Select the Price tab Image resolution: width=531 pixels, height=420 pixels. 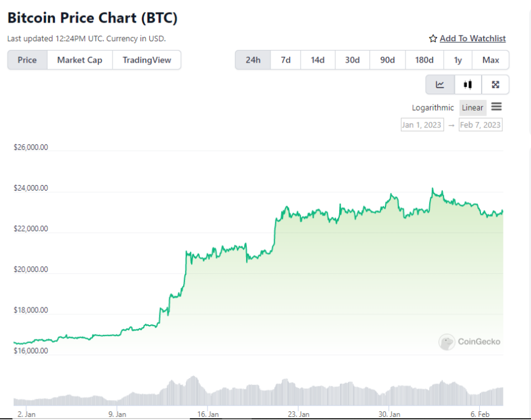27,60
